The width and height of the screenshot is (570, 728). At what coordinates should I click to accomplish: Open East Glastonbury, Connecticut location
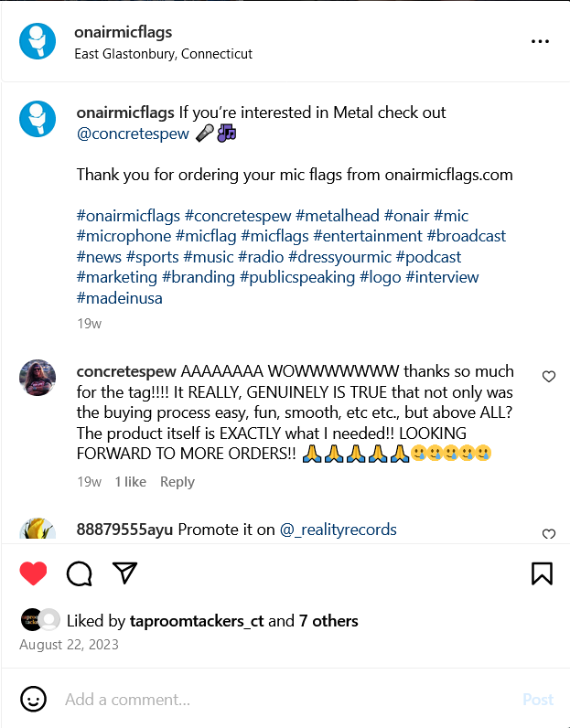click(163, 54)
